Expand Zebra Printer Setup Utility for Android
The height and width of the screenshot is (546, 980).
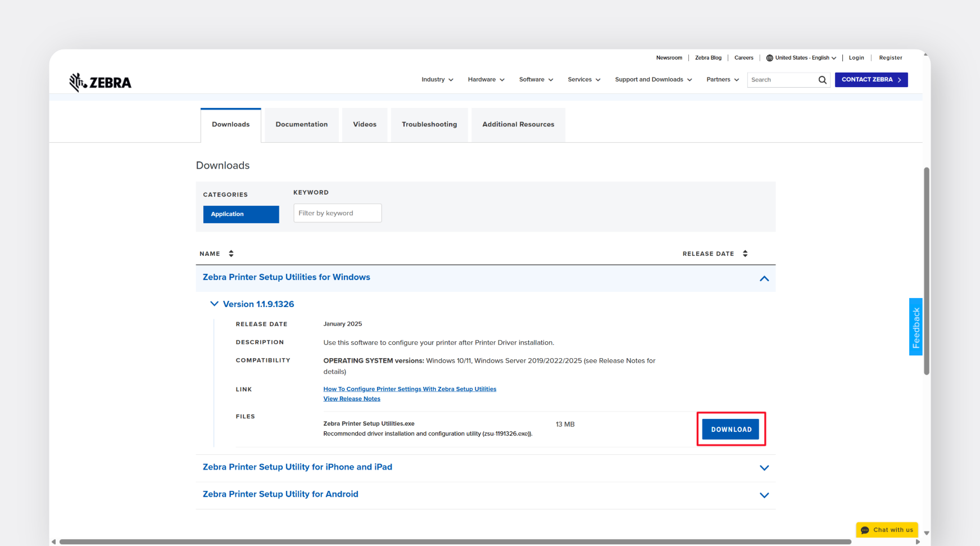pyautogui.click(x=764, y=495)
